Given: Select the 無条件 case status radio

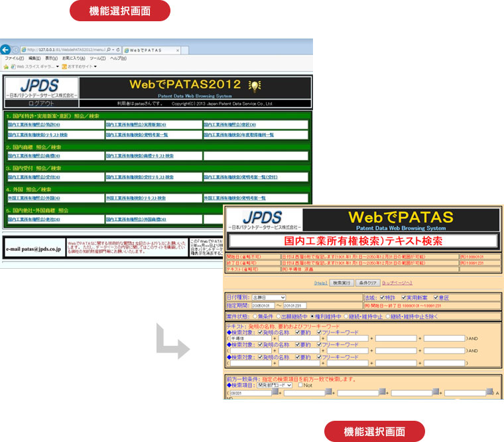Looking at the screenshot, I should pos(255,317).
